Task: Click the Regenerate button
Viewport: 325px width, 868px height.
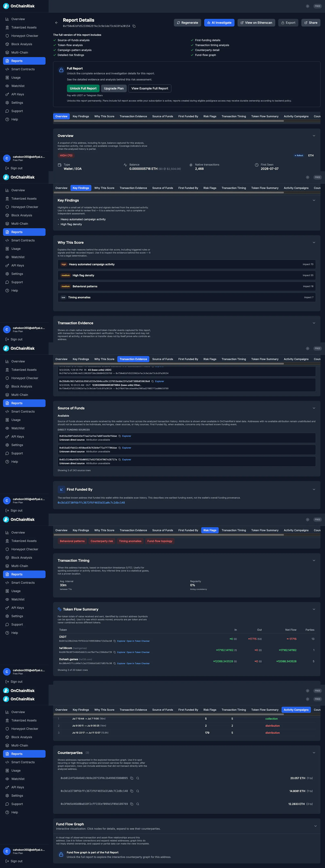Action: pyautogui.click(x=187, y=23)
